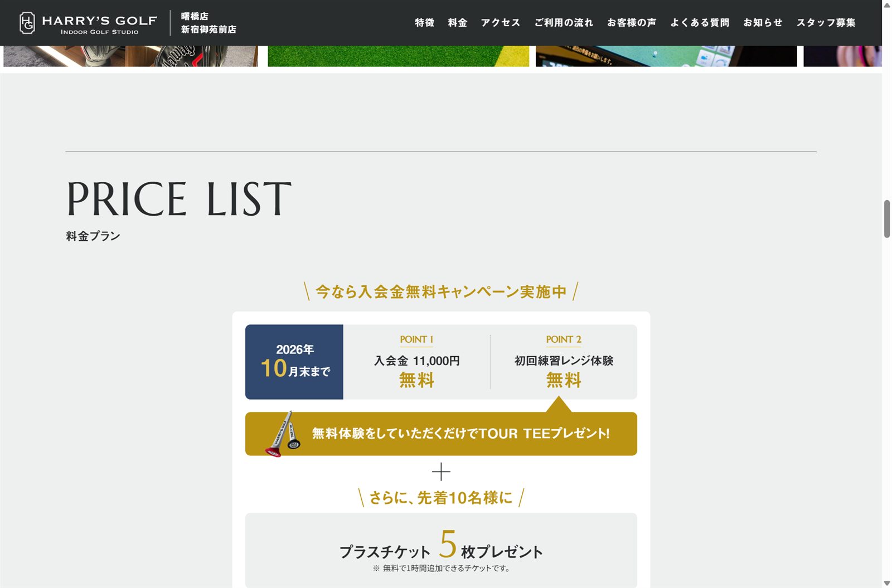Click the 2026年10月末まで date box

point(294,362)
